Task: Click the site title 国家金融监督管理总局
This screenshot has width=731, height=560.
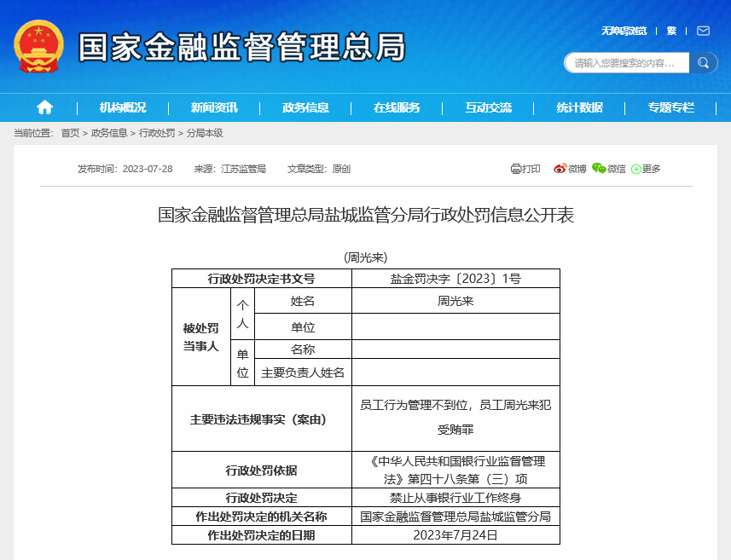Action: point(242,47)
